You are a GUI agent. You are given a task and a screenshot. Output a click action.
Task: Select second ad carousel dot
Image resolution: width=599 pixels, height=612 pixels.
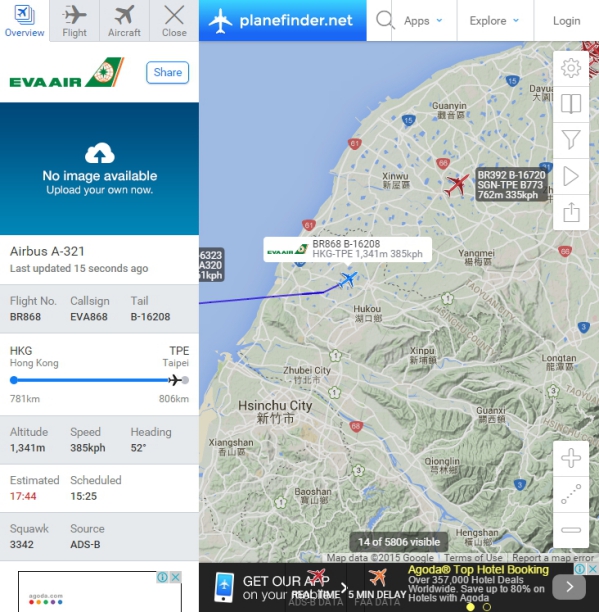(487, 607)
